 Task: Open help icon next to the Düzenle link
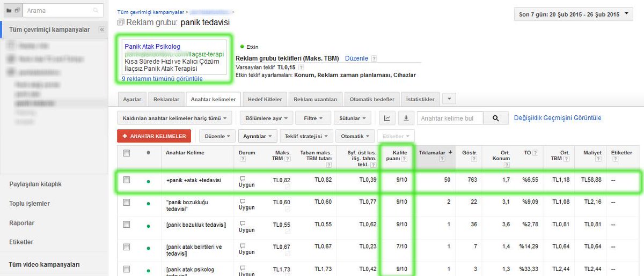374,58
